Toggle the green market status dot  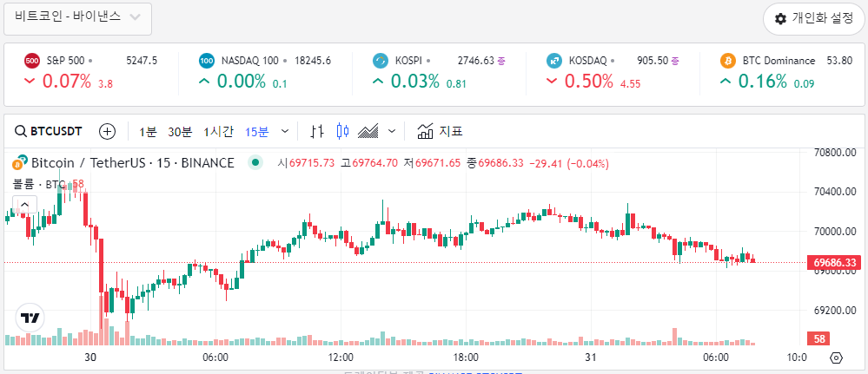coord(255,162)
